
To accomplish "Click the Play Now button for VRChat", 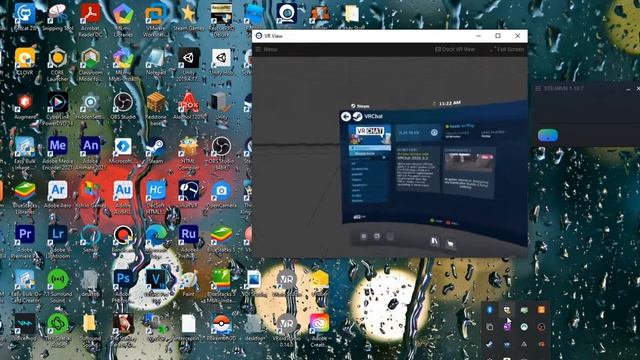I will (x=418, y=133).
